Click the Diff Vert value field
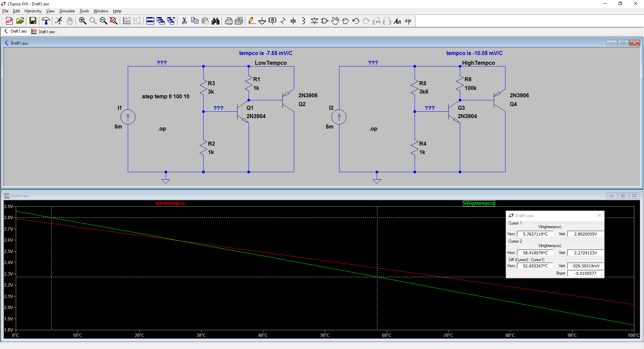Viewport: 644px width, 349px height. point(585,266)
